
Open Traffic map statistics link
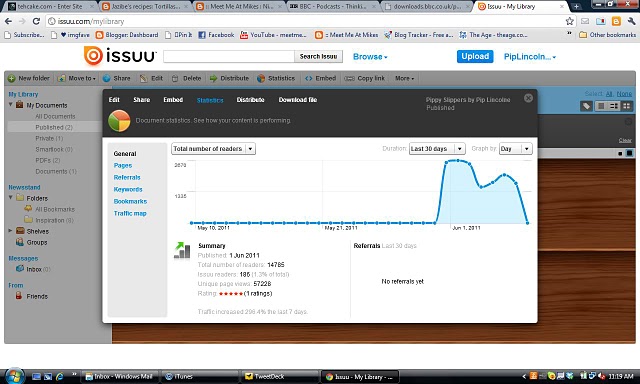(130, 213)
